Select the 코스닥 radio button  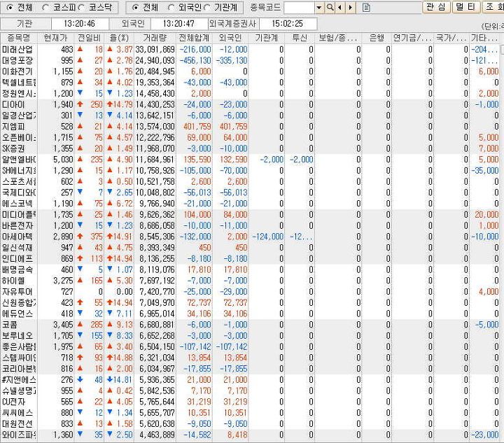click(82, 8)
